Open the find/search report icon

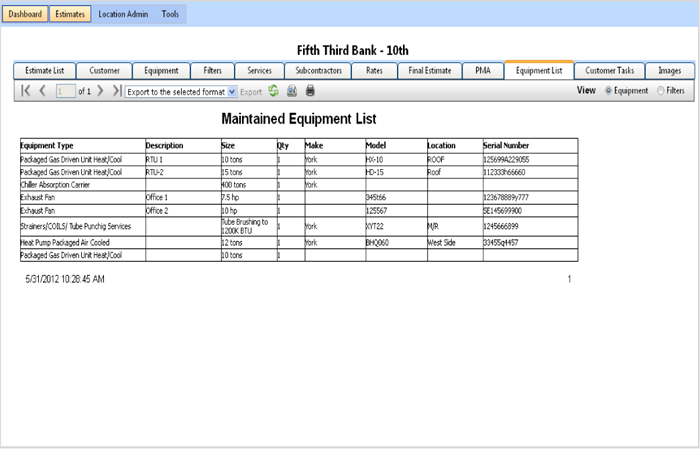(292, 91)
